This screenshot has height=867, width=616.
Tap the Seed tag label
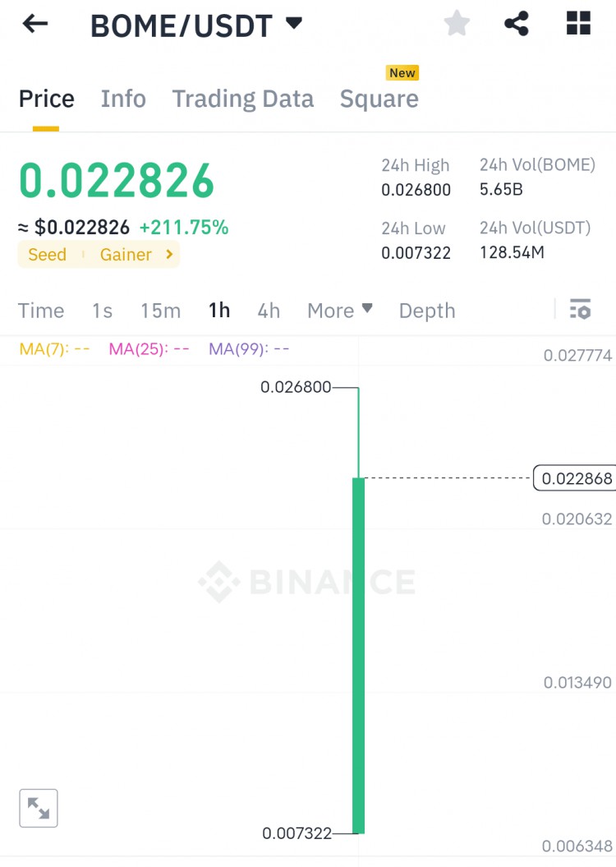[47, 255]
